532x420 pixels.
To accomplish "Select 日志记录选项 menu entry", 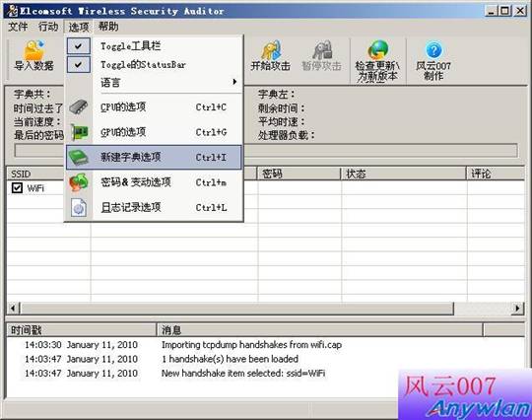I will pos(154,207).
